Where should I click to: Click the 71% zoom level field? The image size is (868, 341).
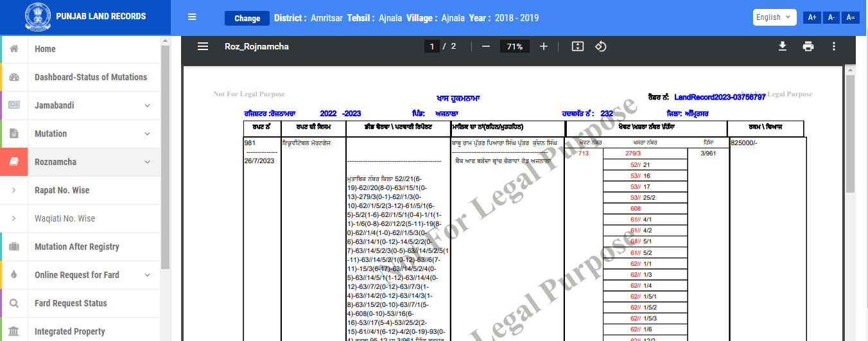tap(514, 46)
